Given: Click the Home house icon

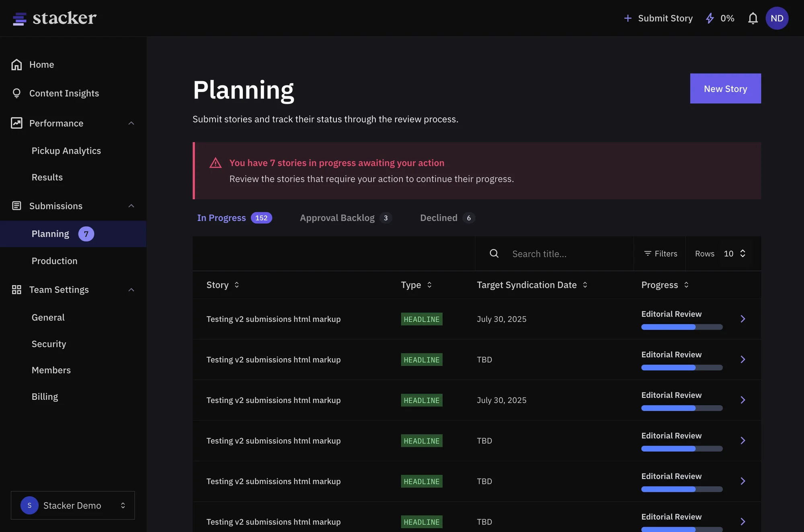Looking at the screenshot, I should point(16,65).
